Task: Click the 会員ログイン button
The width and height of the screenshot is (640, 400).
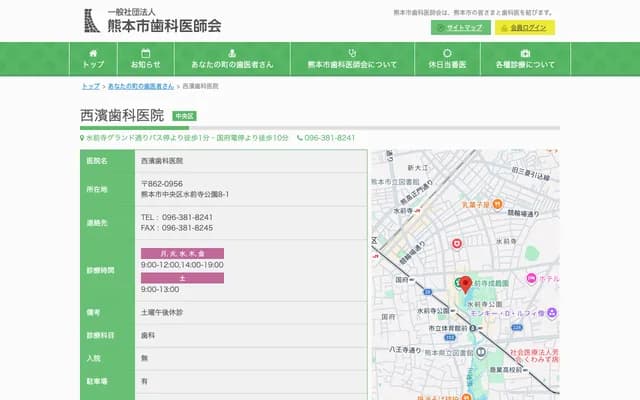Action: tap(525, 28)
